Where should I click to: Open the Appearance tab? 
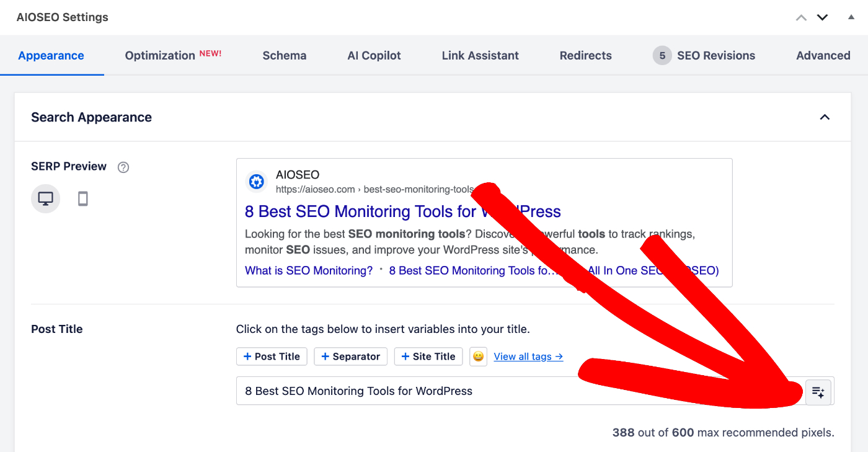click(x=51, y=56)
